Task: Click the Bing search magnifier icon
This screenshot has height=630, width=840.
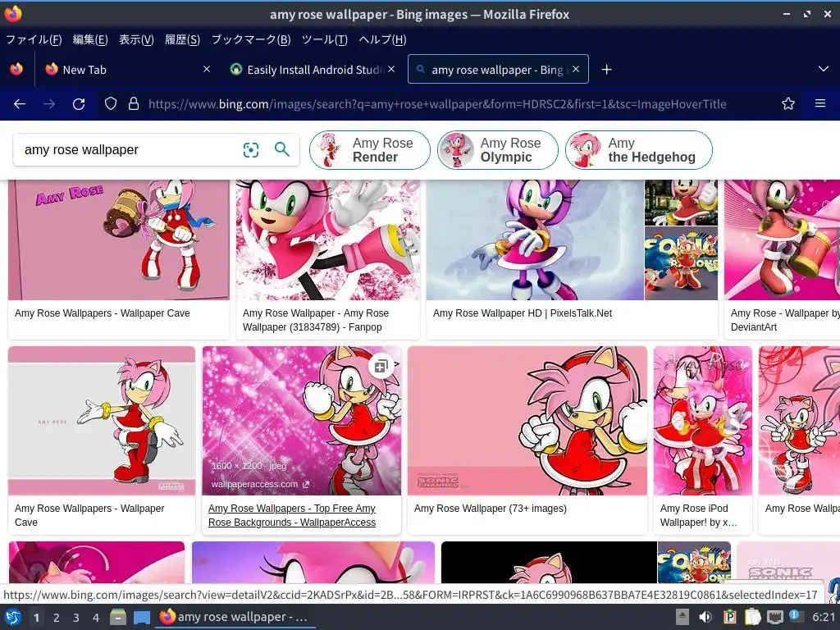Action: pos(282,149)
